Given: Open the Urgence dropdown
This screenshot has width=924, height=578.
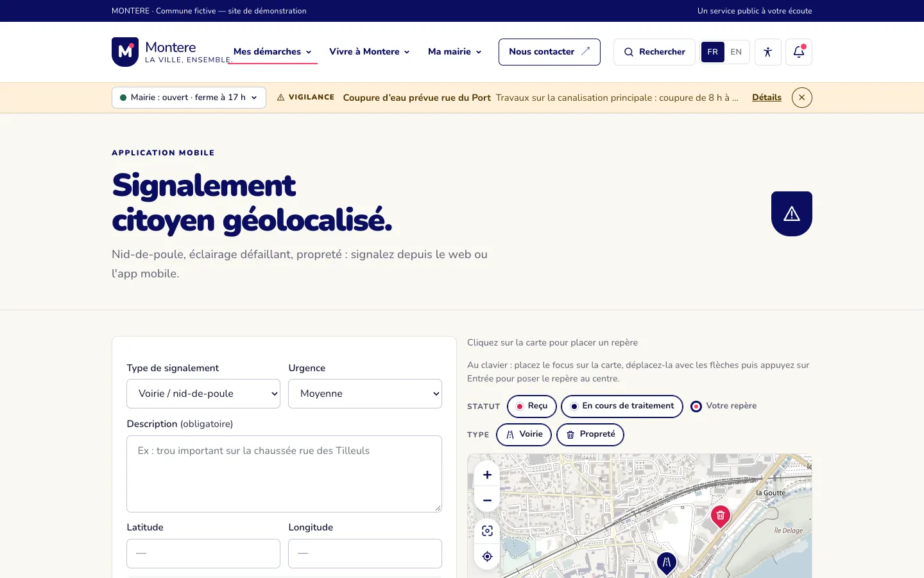Looking at the screenshot, I should pos(365,394).
